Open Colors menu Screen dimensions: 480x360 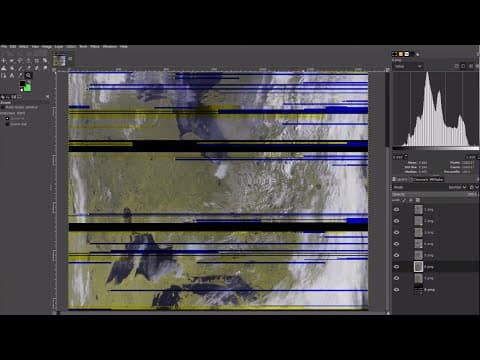[x=71, y=46]
